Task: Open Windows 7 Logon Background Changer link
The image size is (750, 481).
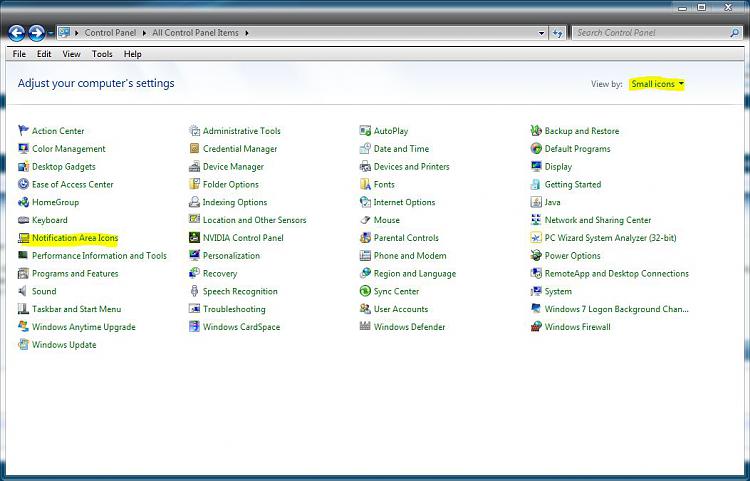Action: [617, 309]
